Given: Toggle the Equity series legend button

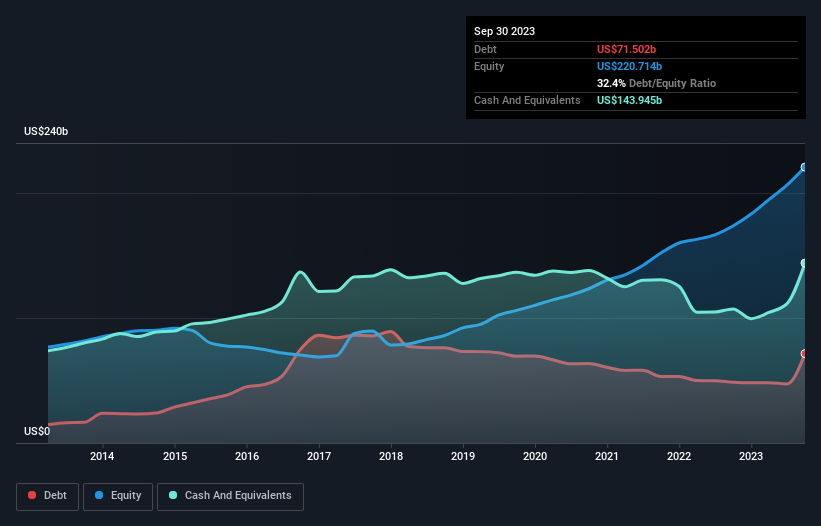Looking at the screenshot, I should tap(118, 496).
